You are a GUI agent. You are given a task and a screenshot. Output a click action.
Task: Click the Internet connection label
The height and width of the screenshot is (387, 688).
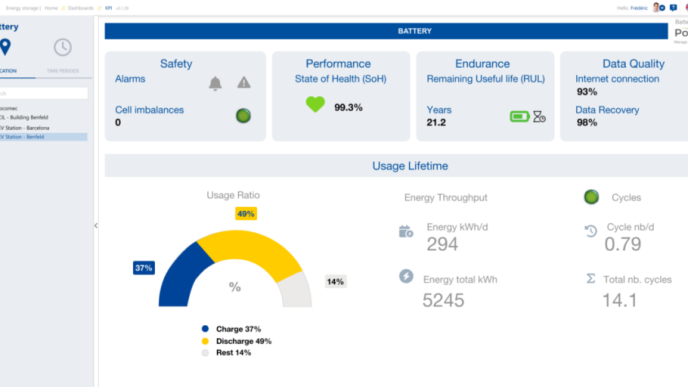coord(617,79)
